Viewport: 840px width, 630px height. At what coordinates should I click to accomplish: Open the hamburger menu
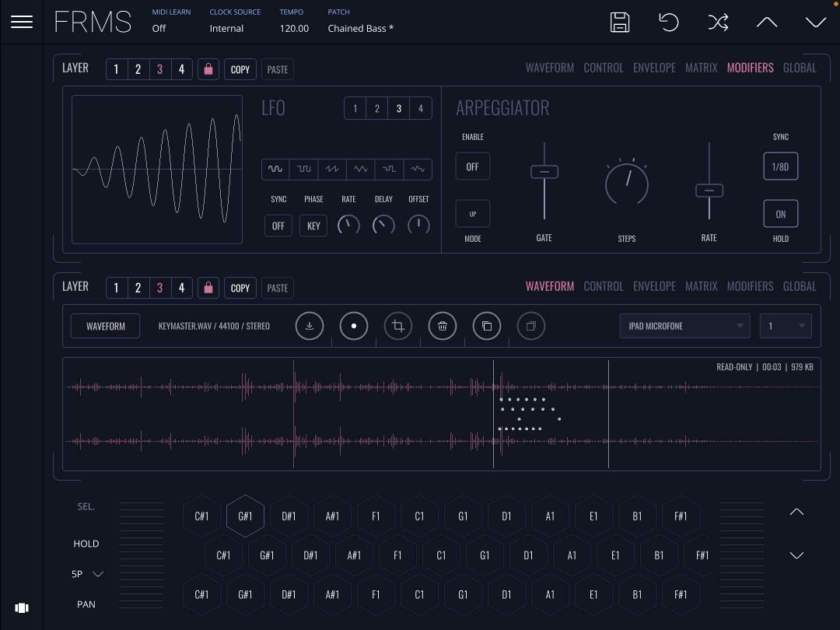tap(22, 21)
